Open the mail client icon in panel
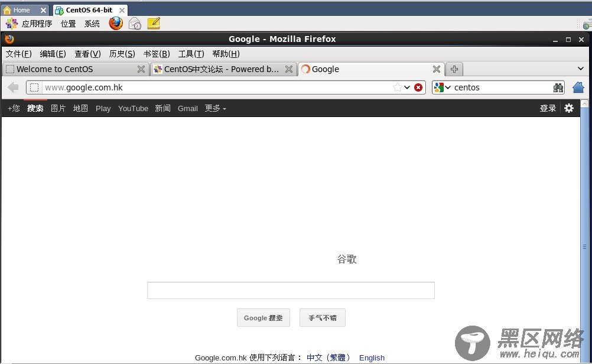 135,24
